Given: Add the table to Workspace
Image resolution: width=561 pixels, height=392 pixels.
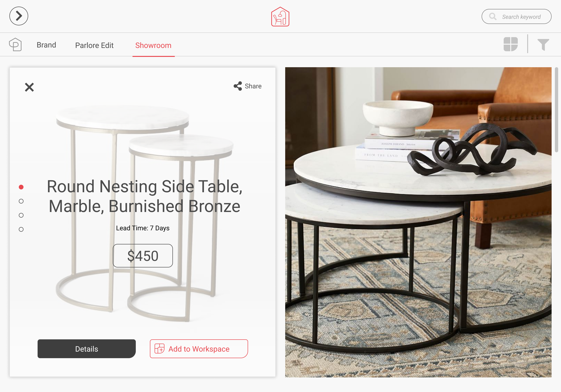Looking at the screenshot, I should pos(199,349).
